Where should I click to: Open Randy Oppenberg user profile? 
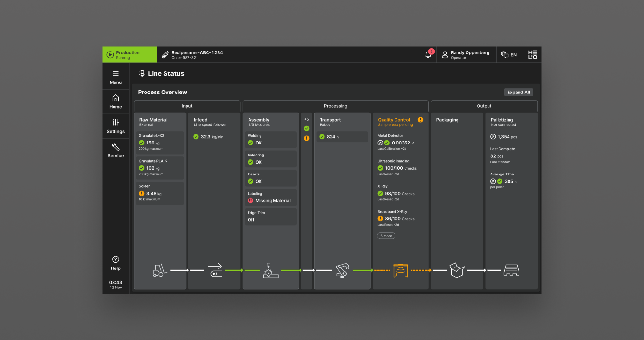466,55
